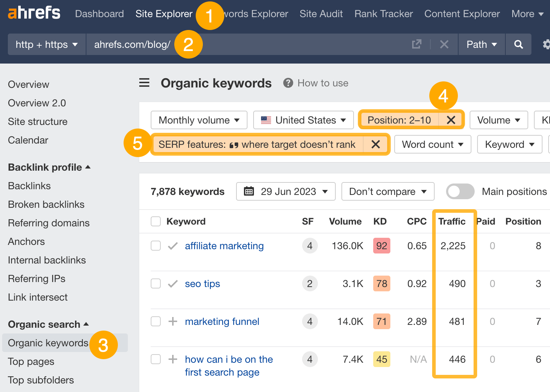Click the ahrefs.com/blog/ URL input field

click(x=132, y=44)
